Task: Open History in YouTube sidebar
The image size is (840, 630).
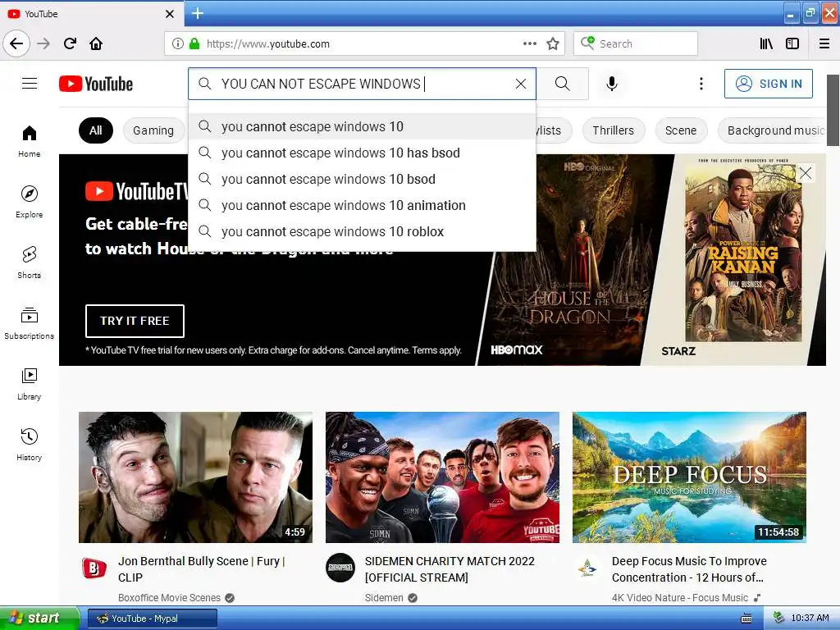Action: point(30,445)
